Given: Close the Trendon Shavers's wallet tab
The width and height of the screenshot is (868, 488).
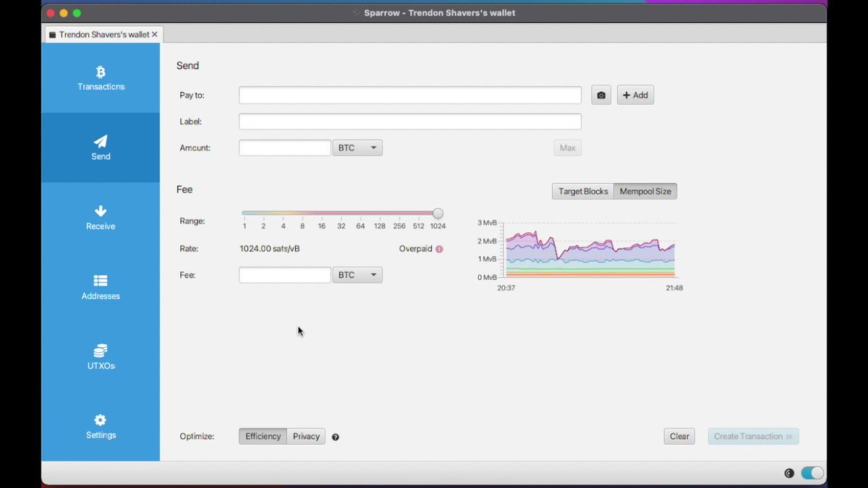Looking at the screenshot, I should (x=155, y=34).
